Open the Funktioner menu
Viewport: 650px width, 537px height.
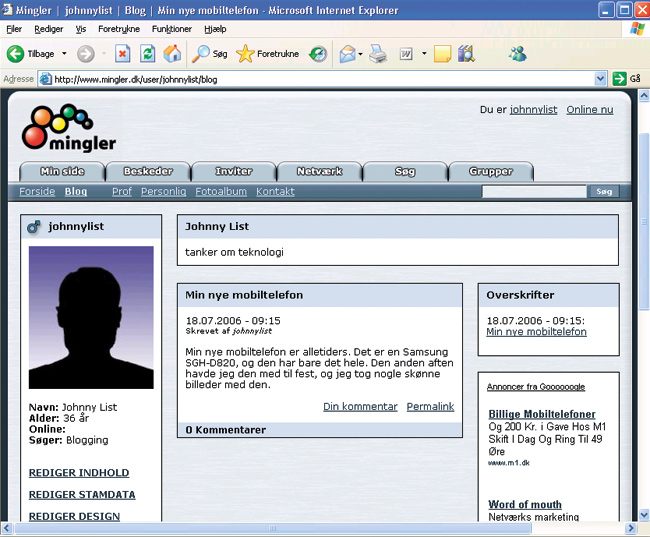coord(171,29)
